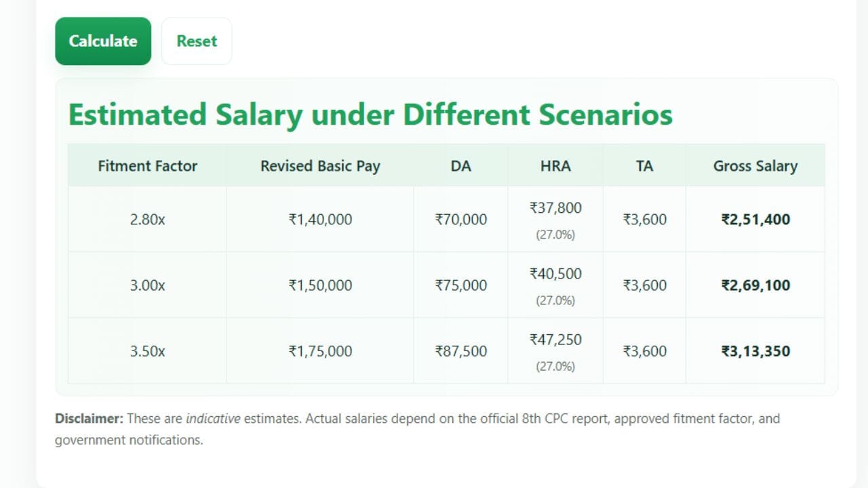Image resolution: width=868 pixels, height=488 pixels.
Task: Select the TA column header
Action: [644, 166]
